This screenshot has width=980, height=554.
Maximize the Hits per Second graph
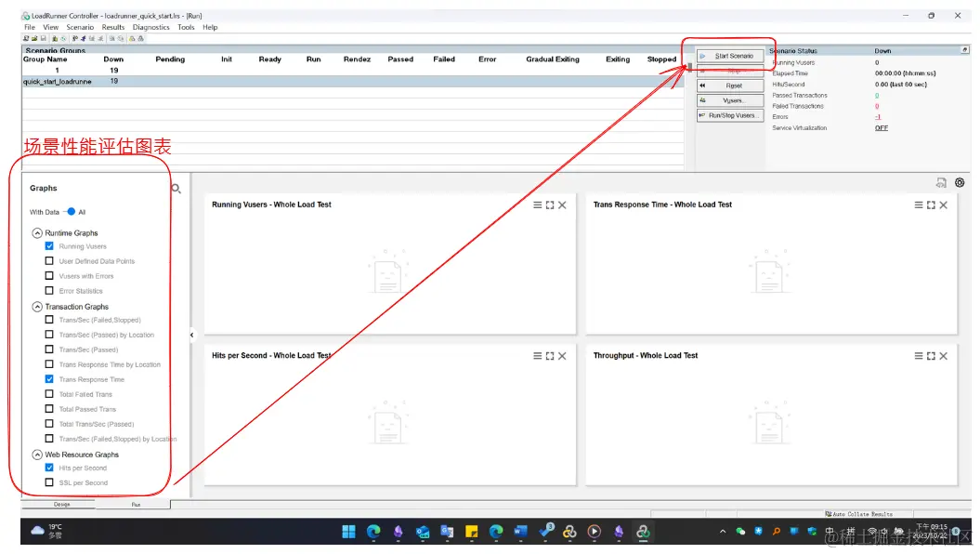click(x=550, y=356)
